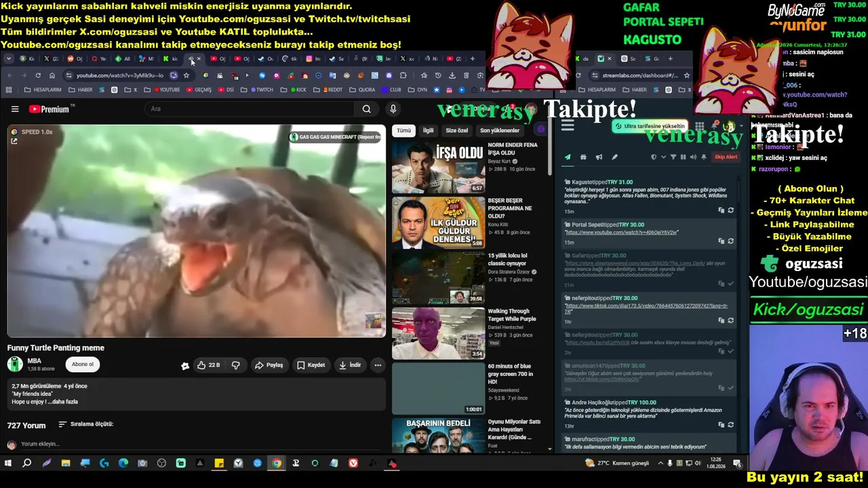The width and height of the screenshot is (868, 488).
Task: Reload the YouTube browser page
Action: coord(38,75)
